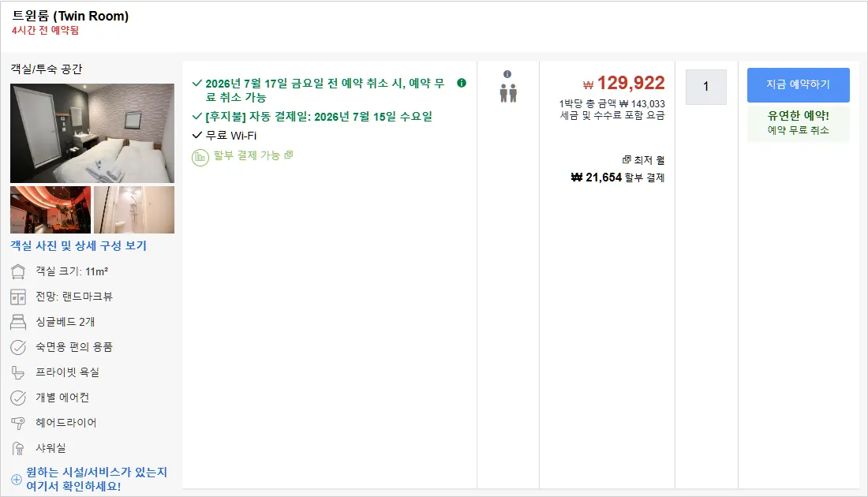Click the ₩ 129,922 price
868x497 pixels.
[x=624, y=83]
